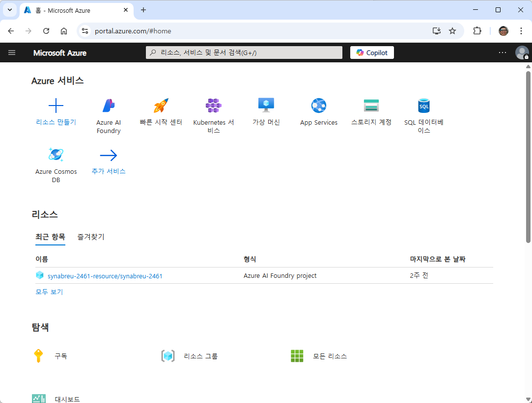Viewport: 532px width, 403px height.
Task: Click the 형식 column header
Action: coord(250,259)
